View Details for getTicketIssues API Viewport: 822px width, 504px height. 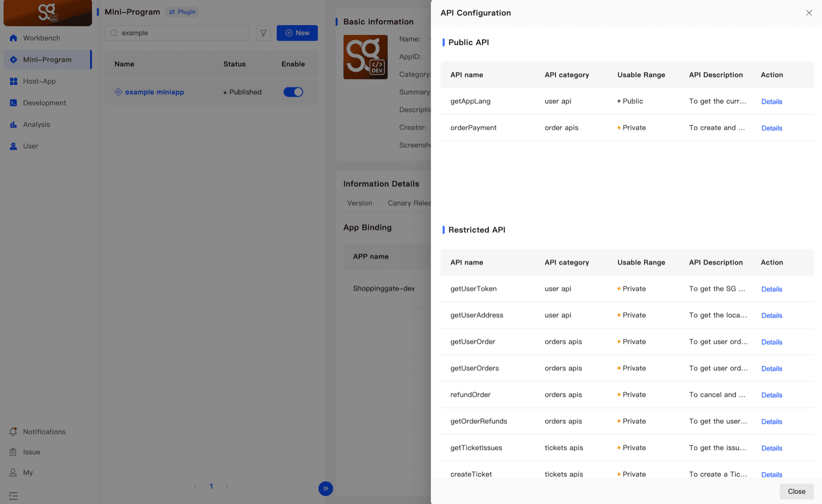pos(772,449)
